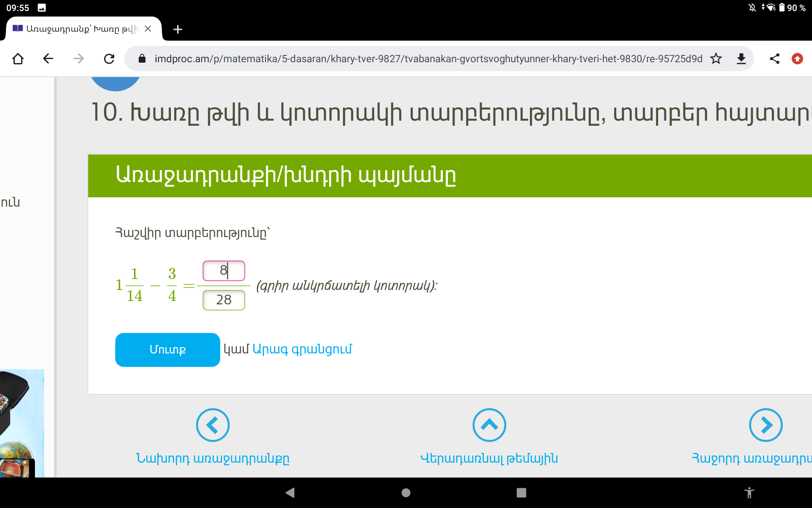812x508 pixels.
Task: Reload the page with the refresh icon
Action: coord(109,58)
